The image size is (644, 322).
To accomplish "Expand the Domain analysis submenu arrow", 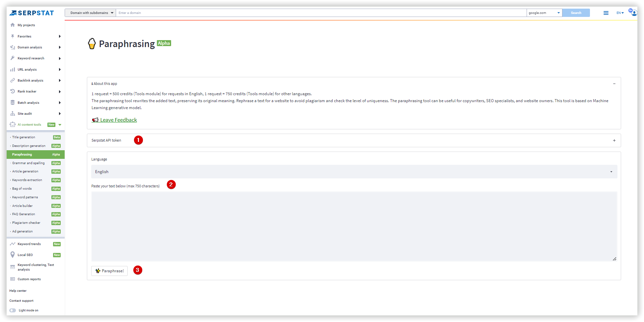I will 60,47.
